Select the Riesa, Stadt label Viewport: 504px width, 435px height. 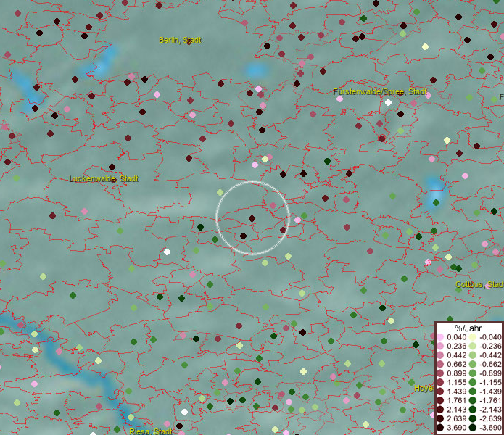151,431
